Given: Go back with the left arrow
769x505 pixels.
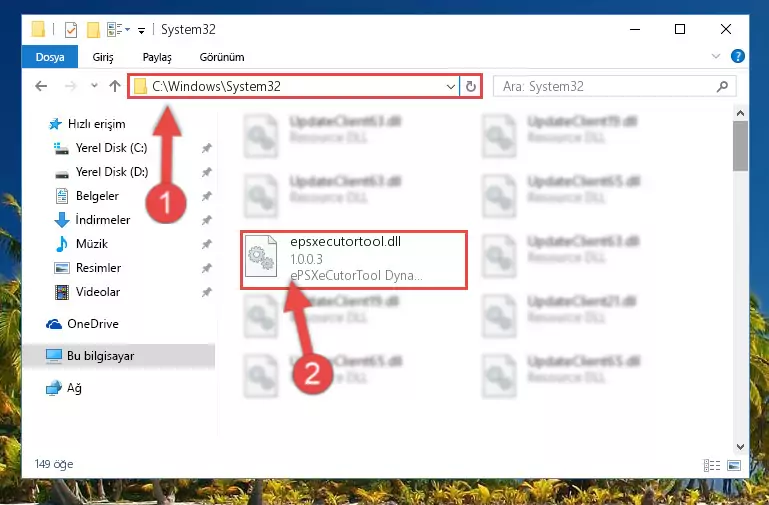Looking at the screenshot, I should pos(41,86).
